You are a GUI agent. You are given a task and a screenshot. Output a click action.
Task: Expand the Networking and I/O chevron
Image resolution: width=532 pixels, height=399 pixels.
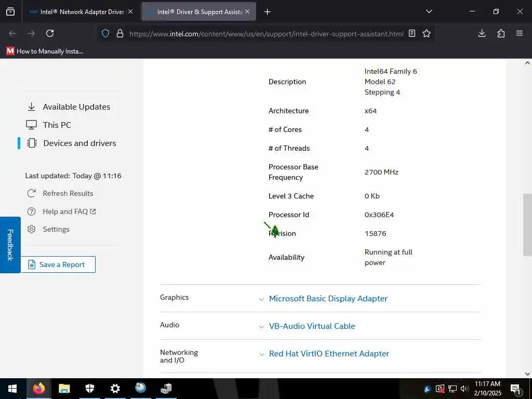[x=261, y=354]
